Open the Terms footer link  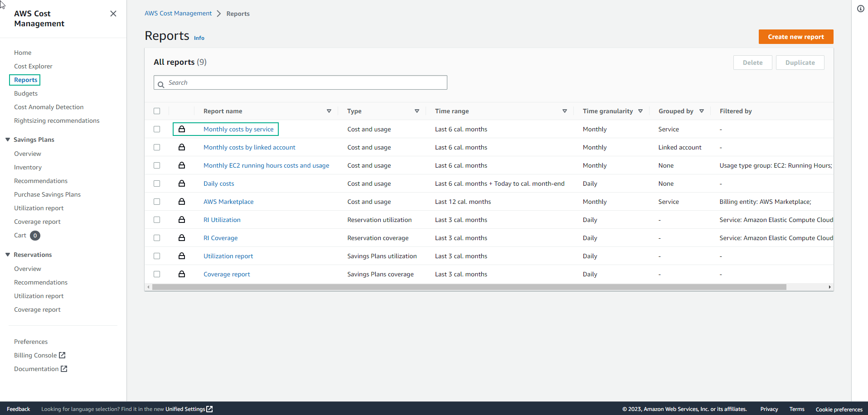797,409
